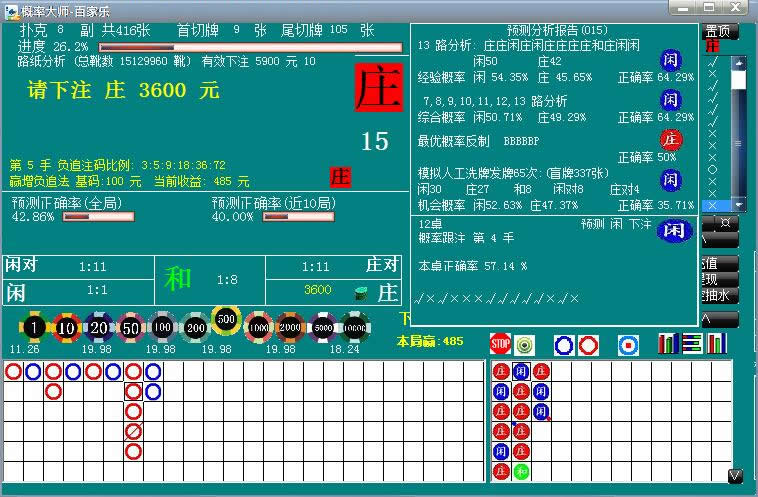Image resolution: width=758 pixels, height=497 pixels.
Task: Click the 抽水 button
Action: (719, 296)
